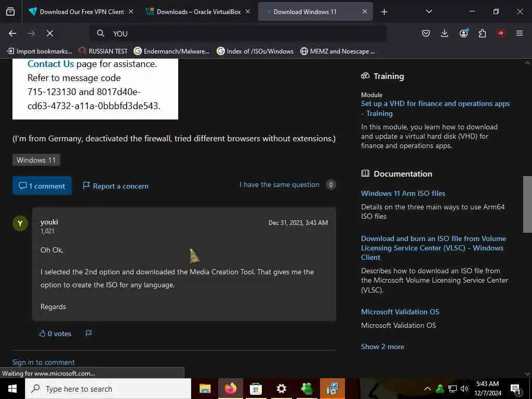Open the 1 comment button
Screen dimensions: 532x399
(x=42, y=185)
